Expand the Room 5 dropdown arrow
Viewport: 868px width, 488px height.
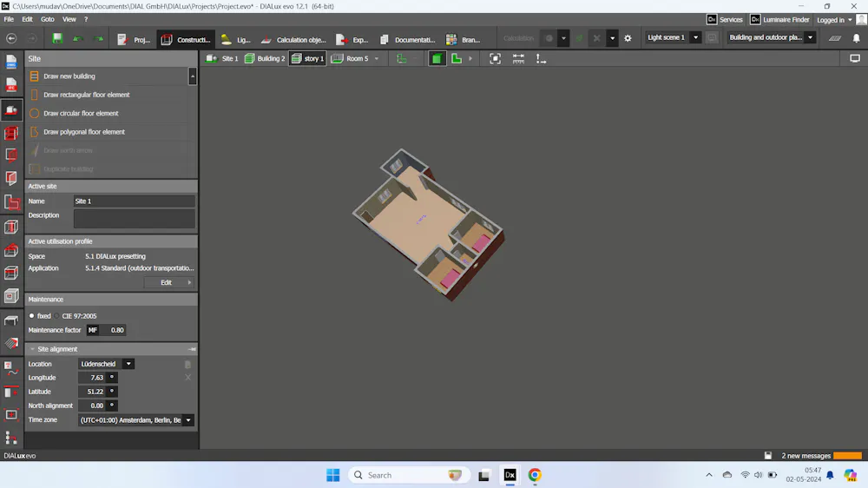pos(377,59)
